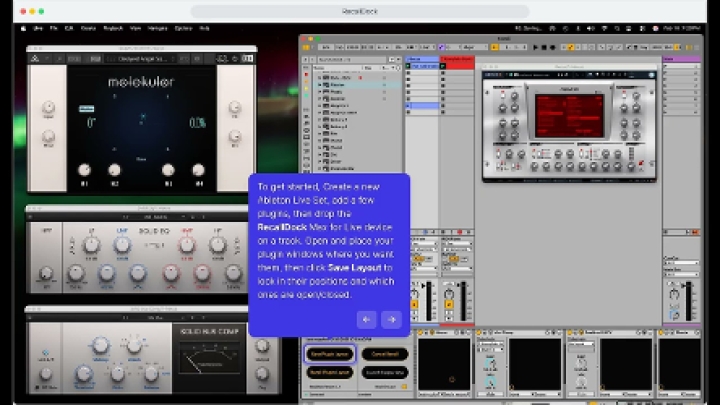Image resolution: width=720 pixels, height=405 pixels.
Task: Click the green color label in browser sidebar
Action: [x=306, y=95]
